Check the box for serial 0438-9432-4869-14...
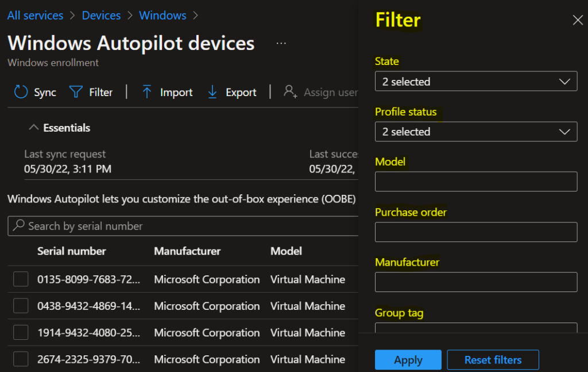 click(x=21, y=306)
